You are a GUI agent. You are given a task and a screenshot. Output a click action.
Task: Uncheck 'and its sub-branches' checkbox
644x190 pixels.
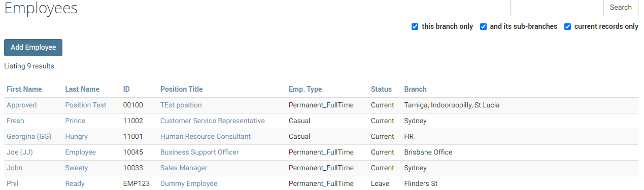484,26
